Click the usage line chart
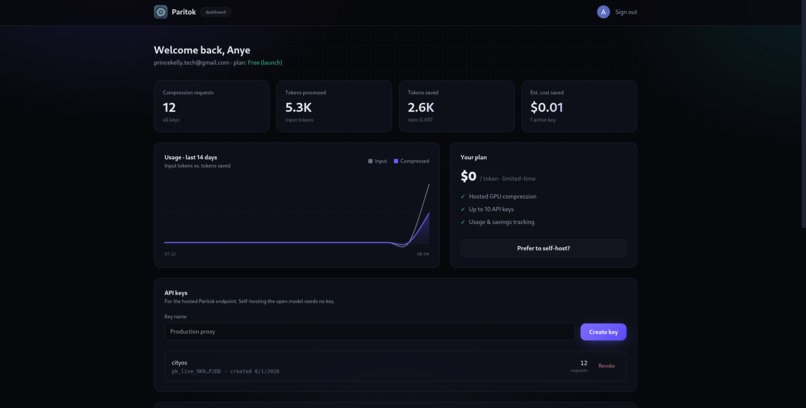806x408 pixels. pyautogui.click(x=297, y=215)
